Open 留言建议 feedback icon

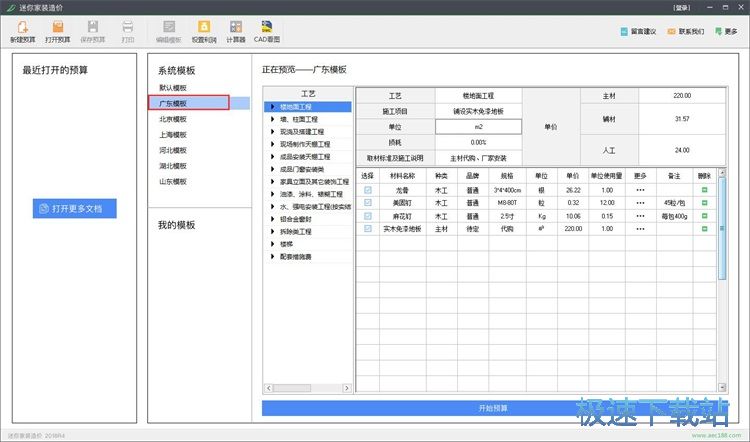(638, 31)
